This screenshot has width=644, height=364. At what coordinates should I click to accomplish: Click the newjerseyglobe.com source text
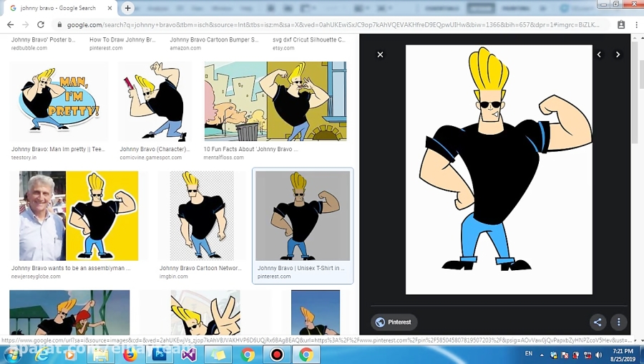(36, 277)
